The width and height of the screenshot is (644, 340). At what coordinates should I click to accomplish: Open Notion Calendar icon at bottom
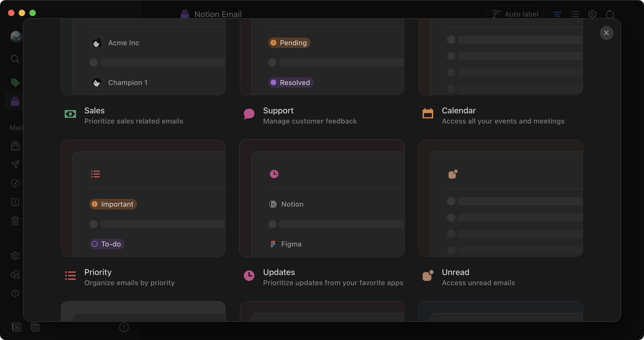[35, 327]
